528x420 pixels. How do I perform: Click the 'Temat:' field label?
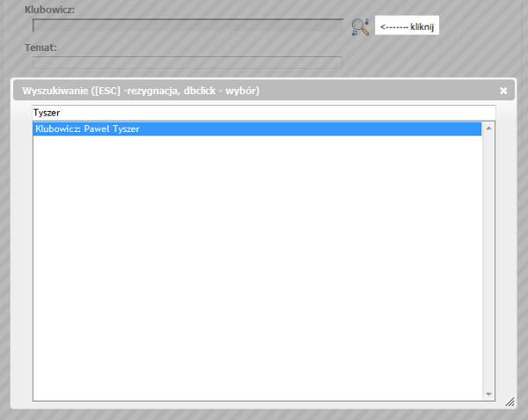tap(40, 47)
